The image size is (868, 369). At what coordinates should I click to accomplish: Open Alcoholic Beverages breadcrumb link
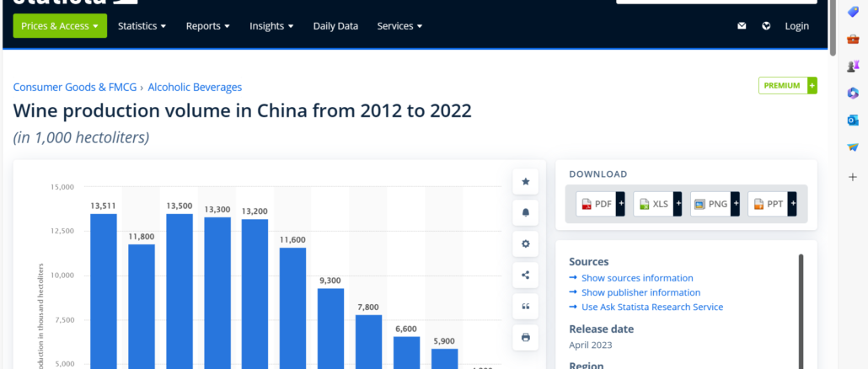[x=195, y=87]
